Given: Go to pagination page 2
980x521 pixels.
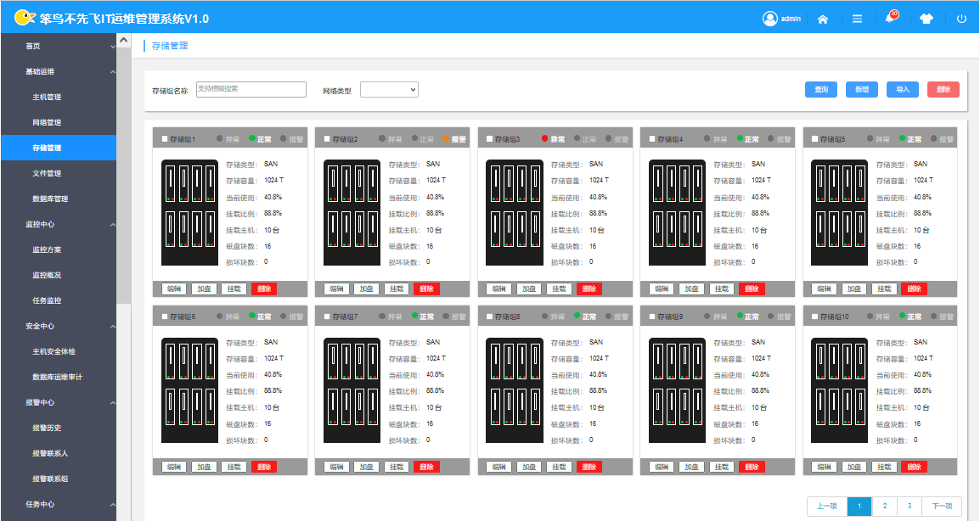Looking at the screenshot, I should (x=884, y=506).
